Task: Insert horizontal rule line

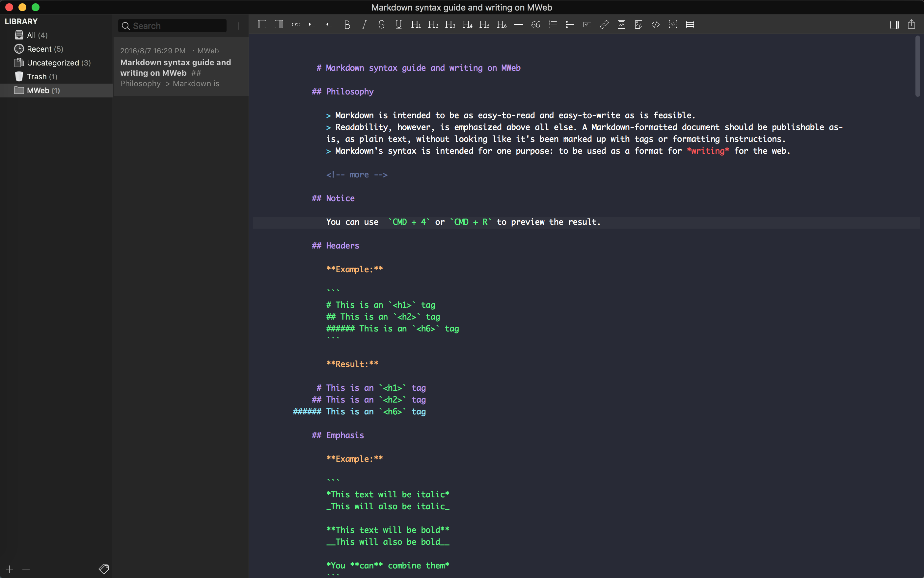Action: tap(518, 25)
